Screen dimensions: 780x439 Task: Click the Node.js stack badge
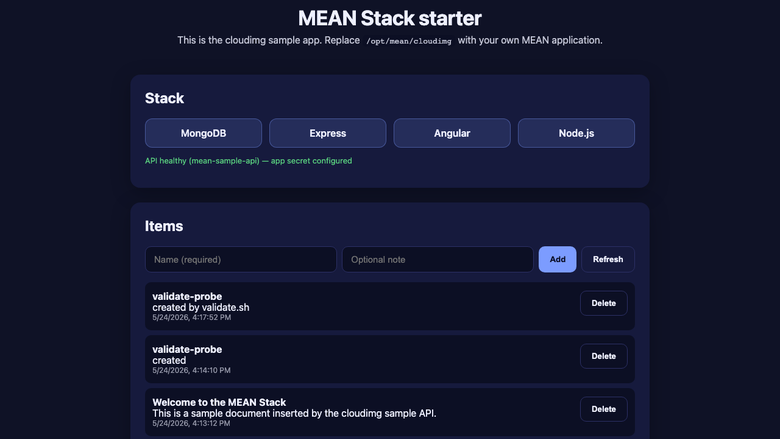click(x=576, y=133)
